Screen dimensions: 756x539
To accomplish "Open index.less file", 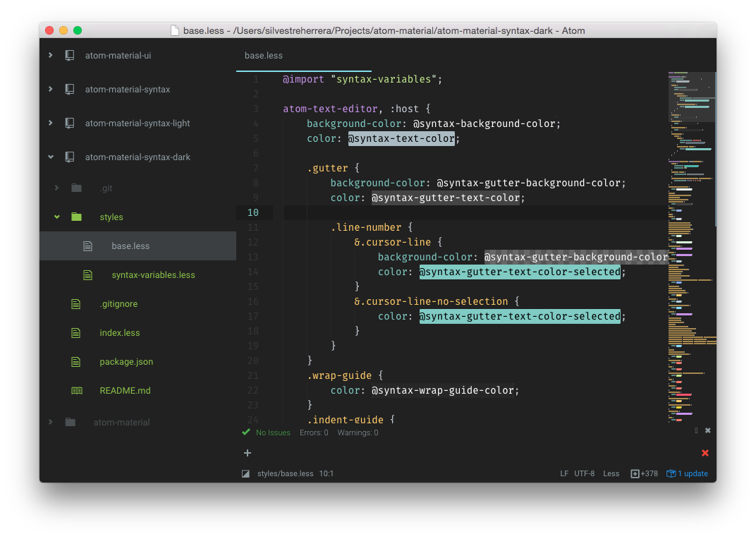I will pos(120,333).
